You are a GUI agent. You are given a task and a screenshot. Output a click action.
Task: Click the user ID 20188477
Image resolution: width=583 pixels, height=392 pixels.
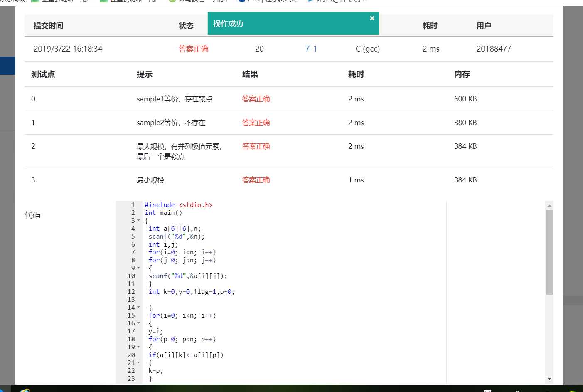click(494, 49)
